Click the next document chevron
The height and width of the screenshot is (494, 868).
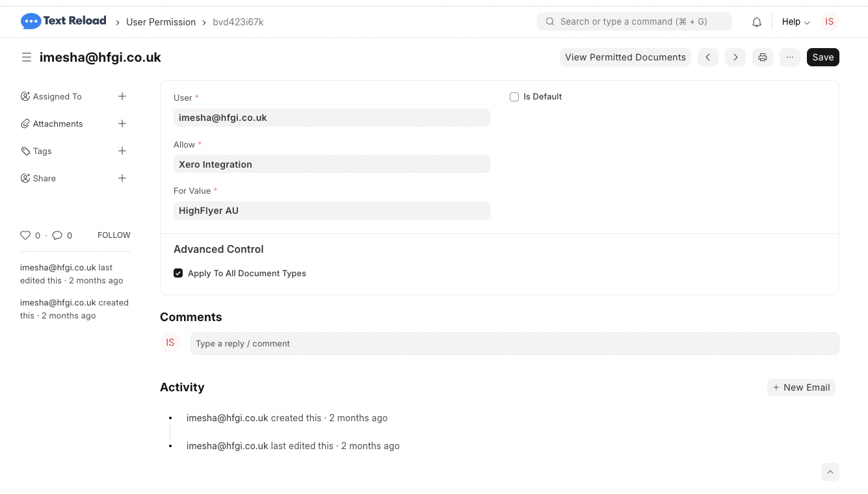tap(735, 57)
